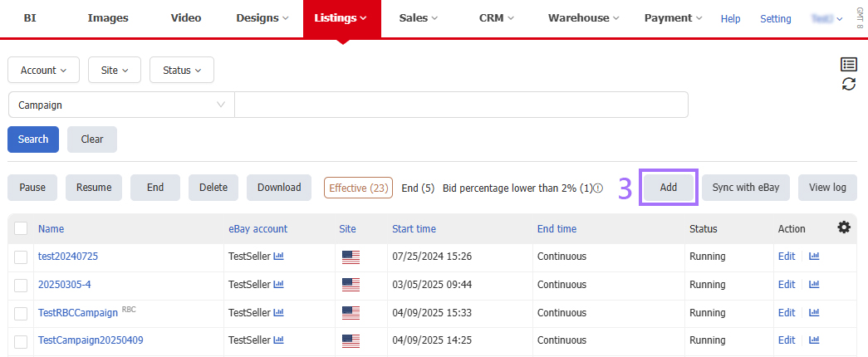The height and width of the screenshot is (357, 868).
Task: Click the US flag in 20250305-4 row
Action: click(x=351, y=285)
